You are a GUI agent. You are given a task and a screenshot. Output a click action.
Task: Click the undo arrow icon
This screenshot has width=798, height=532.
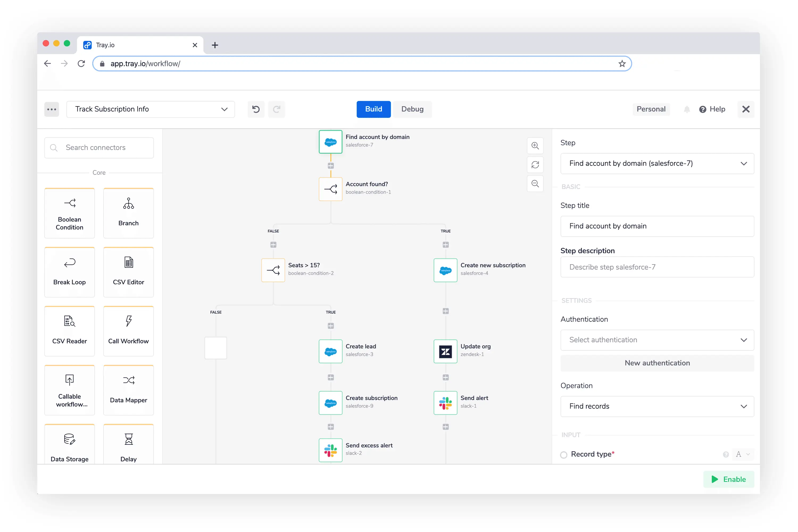[256, 109]
